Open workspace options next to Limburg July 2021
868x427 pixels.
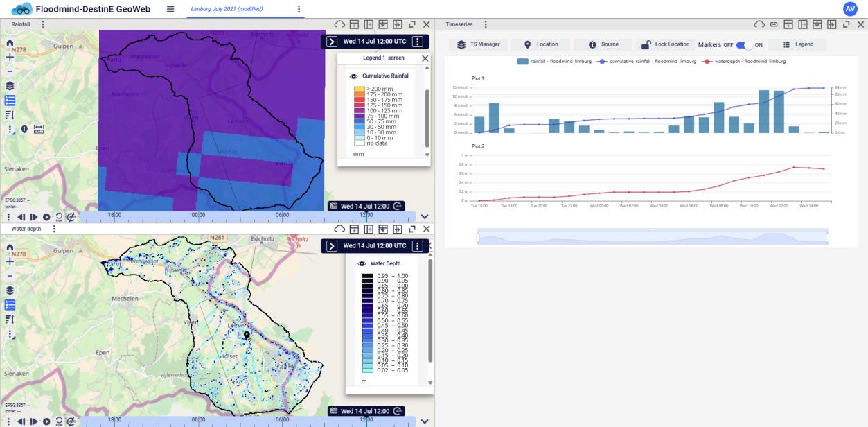click(299, 9)
